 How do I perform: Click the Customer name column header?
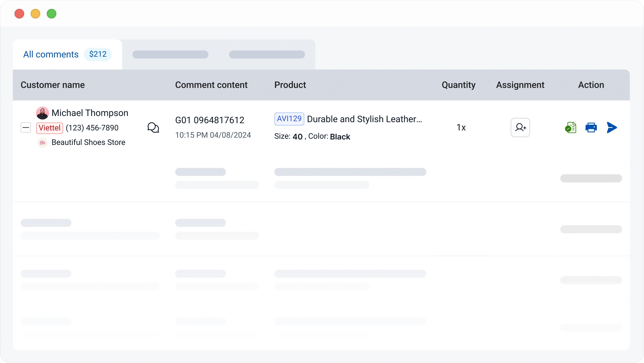pos(52,85)
